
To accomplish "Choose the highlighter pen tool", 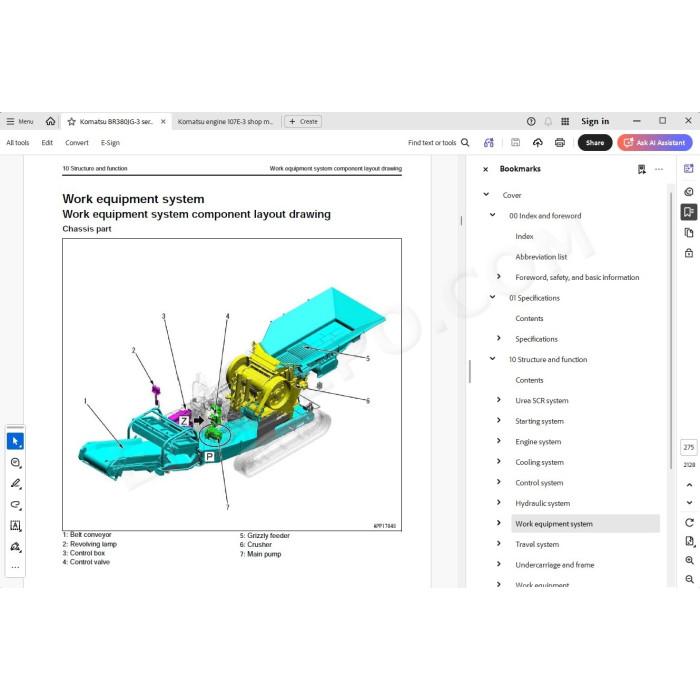I will click(x=15, y=483).
